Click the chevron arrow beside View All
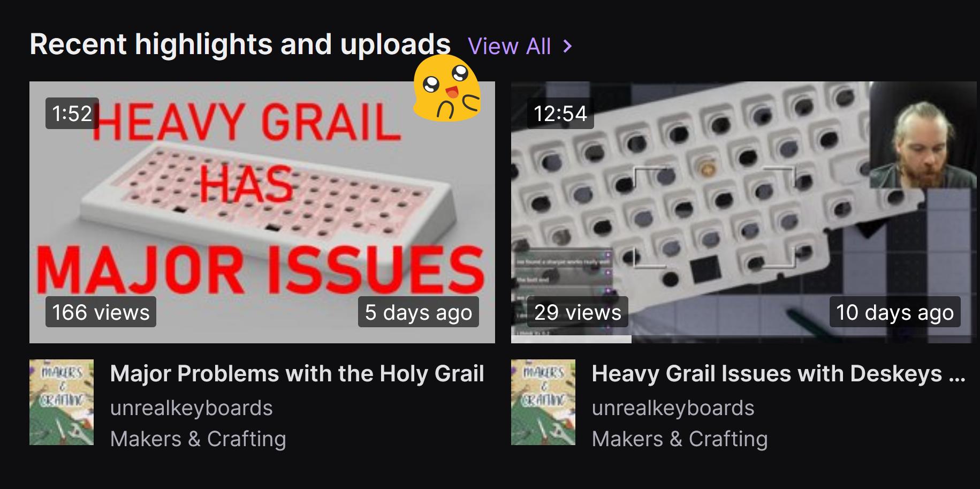This screenshot has height=489, width=980. click(568, 47)
